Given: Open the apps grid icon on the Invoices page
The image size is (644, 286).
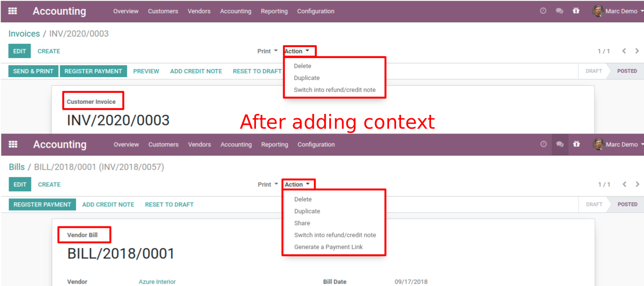Looking at the screenshot, I should click(x=13, y=11).
